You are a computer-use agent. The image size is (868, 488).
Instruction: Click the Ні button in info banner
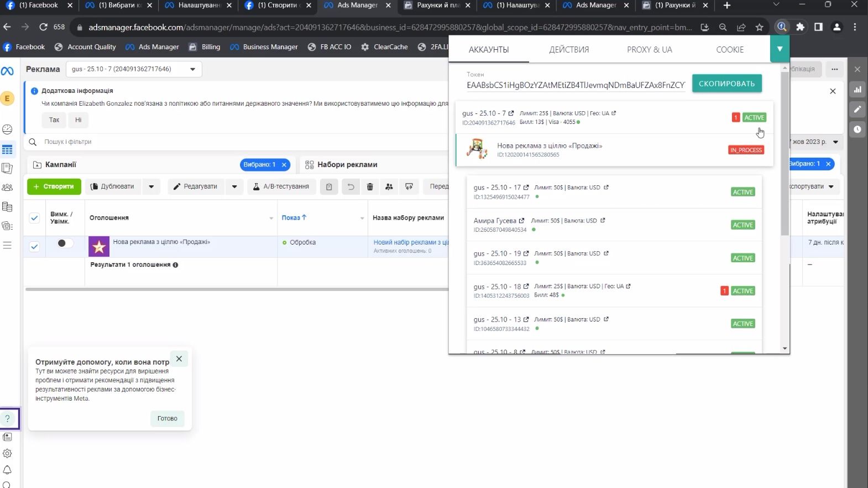[79, 120]
